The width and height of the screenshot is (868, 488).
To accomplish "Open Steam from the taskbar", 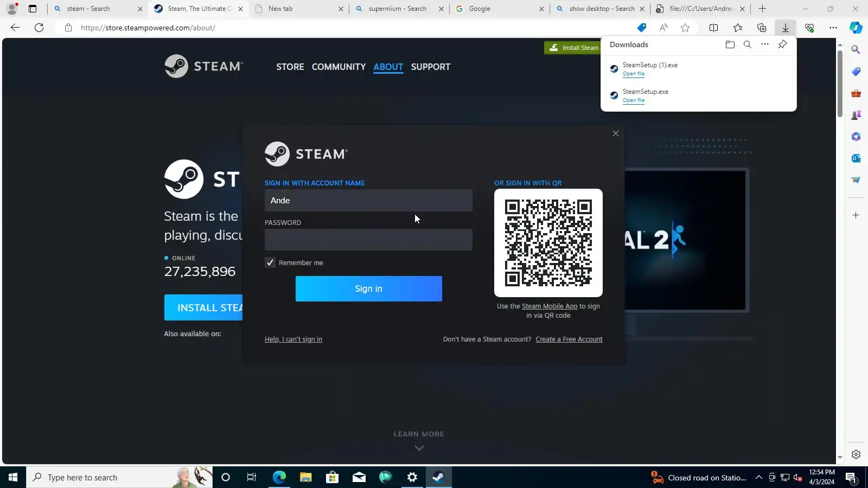I will [438, 477].
